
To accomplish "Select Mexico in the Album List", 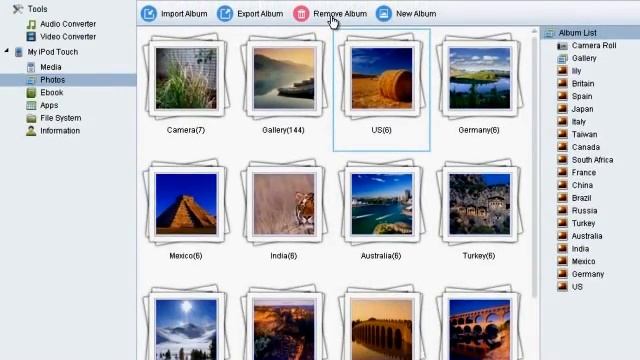I will (583, 261).
